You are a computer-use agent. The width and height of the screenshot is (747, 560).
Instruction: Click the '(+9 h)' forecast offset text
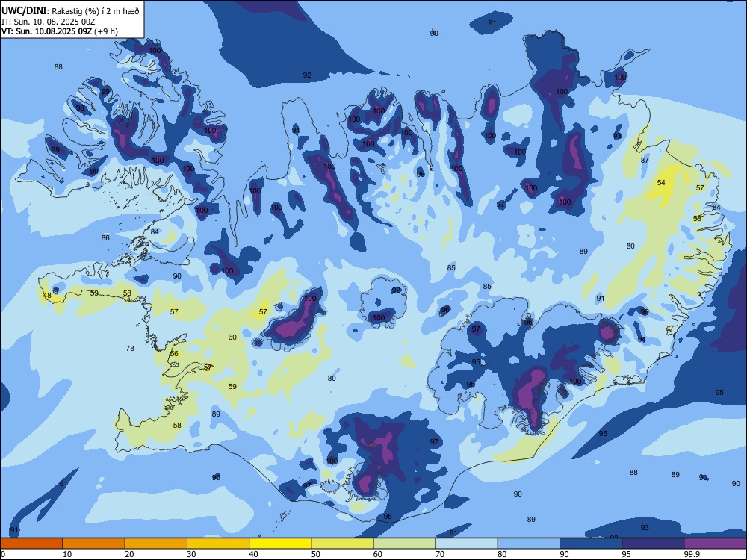click(106, 31)
